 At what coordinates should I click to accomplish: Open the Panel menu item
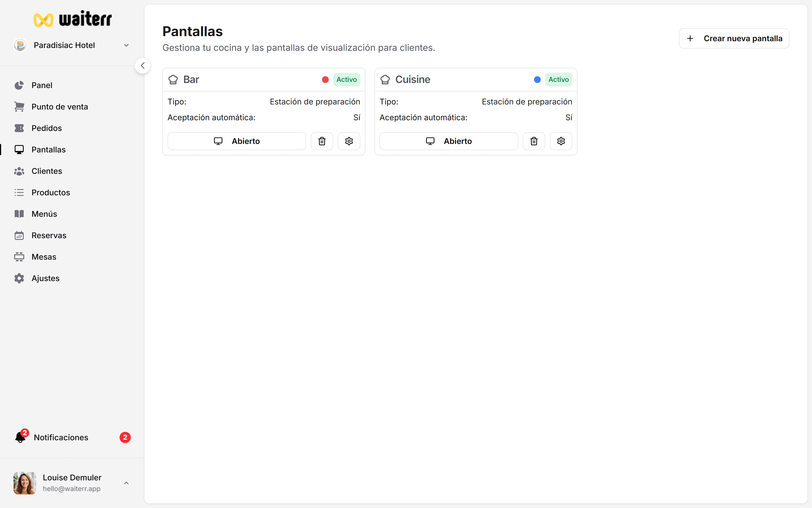coord(72,85)
